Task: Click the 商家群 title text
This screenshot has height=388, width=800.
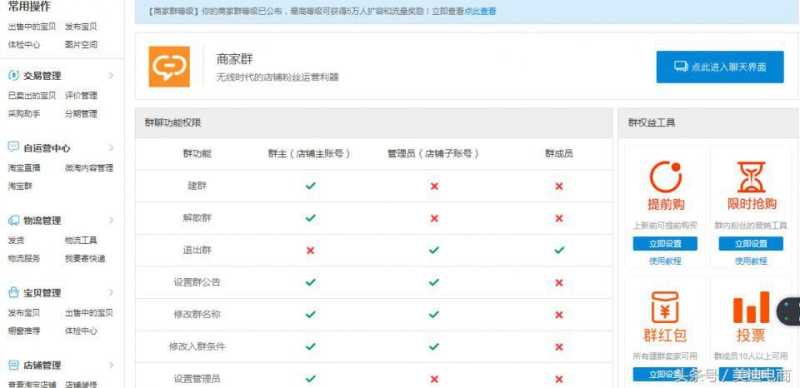Action: pos(235,59)
